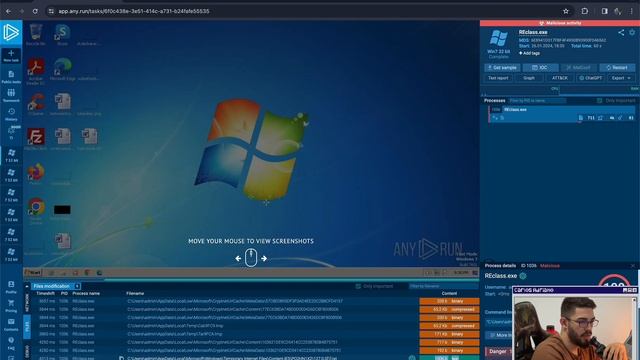Click Add tags link
Viewport: 640px width, 360px height.
529,53
